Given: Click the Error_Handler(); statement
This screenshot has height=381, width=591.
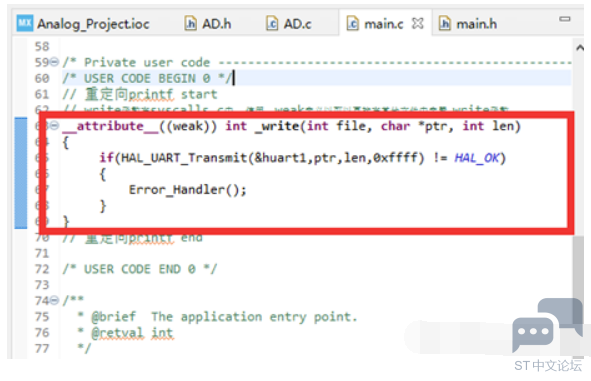Looking at the screenshot, I should pos(187,189).
